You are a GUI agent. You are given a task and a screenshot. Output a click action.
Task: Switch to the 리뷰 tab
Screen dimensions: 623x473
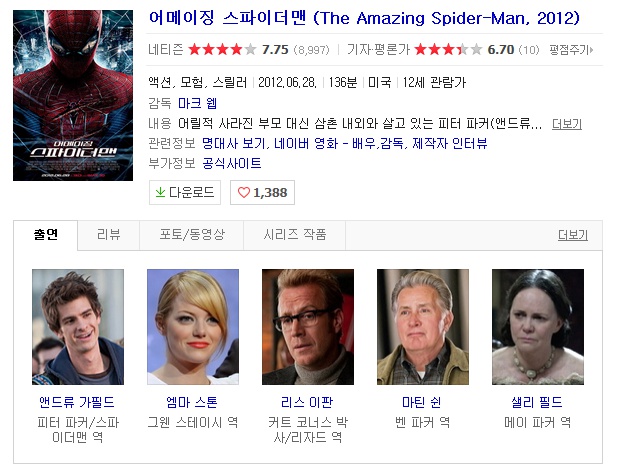pyautogui.click(x=108, y=235)
